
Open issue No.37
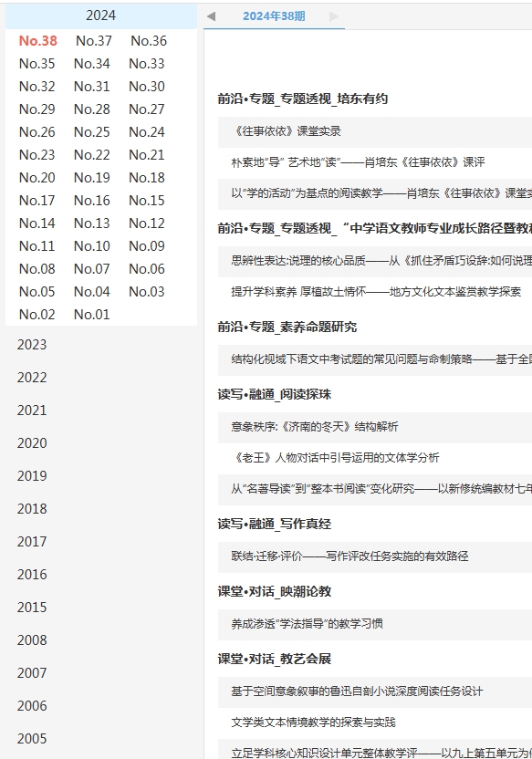pos(93,41)
